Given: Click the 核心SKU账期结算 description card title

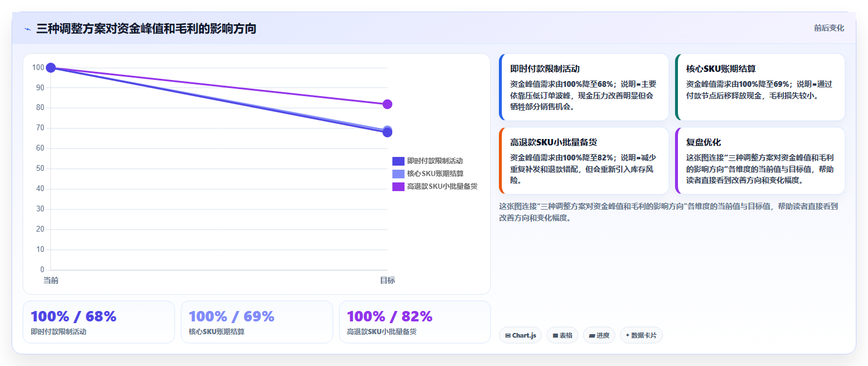Looking at the screenshot, I should click(x=721, y=69).
